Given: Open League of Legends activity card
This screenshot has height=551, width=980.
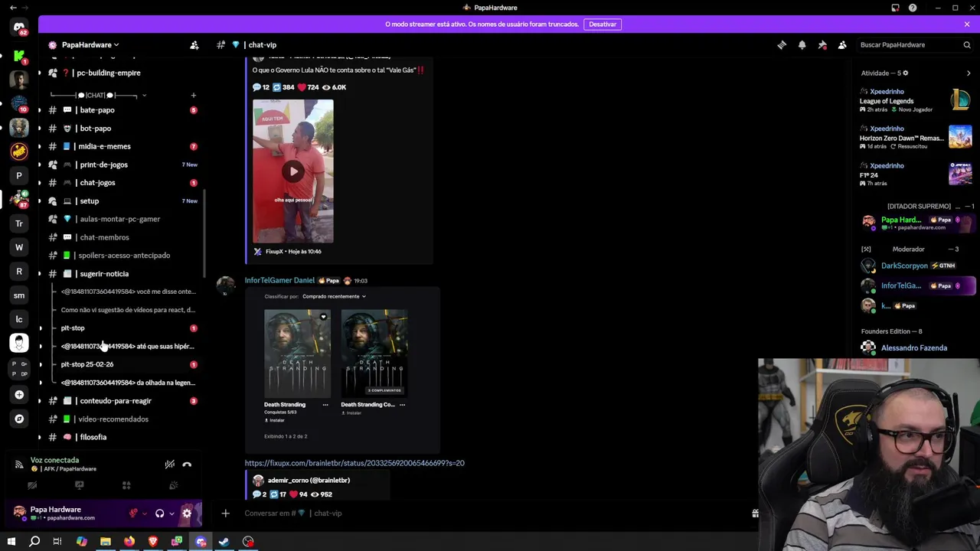Looking at the screenshot, I should [916, 101].
